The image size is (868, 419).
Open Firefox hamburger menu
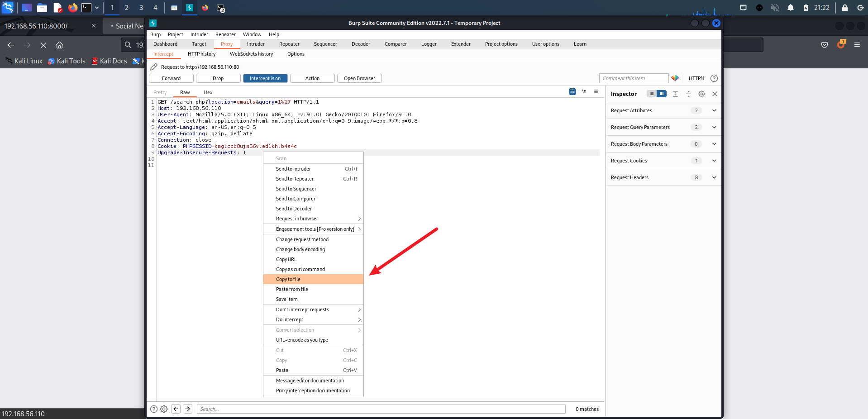pyautogui.click(x=857, y=44)
